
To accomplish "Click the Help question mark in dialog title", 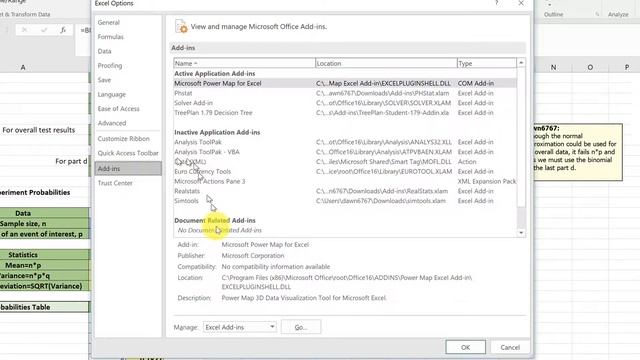I will pos(496,3).
